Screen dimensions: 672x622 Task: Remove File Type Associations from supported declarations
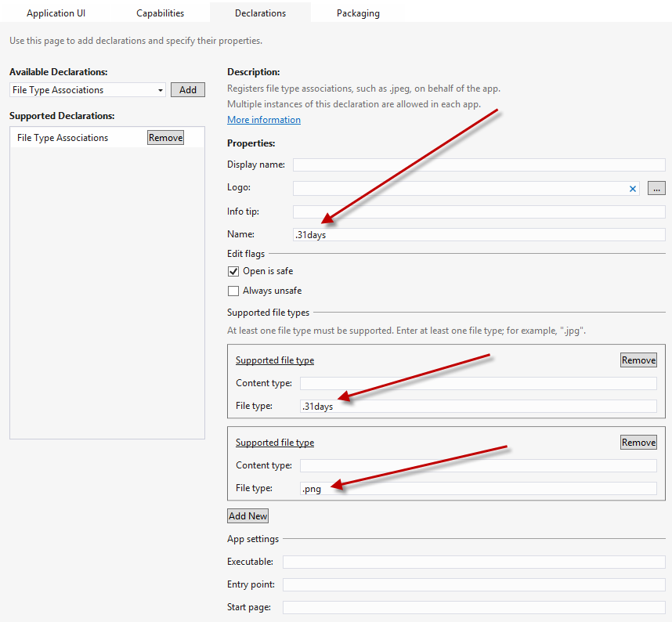coord(165,138)
